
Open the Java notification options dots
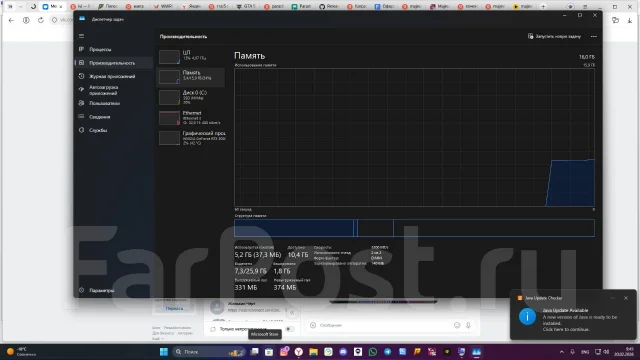tap(613, 298)
